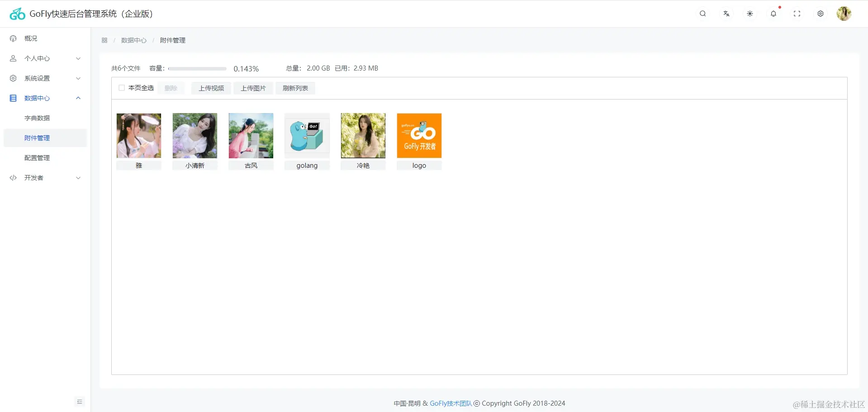The width and height of the screenshot is (868, 412).
Task: Click the user avatar picture
Action: 844,14
